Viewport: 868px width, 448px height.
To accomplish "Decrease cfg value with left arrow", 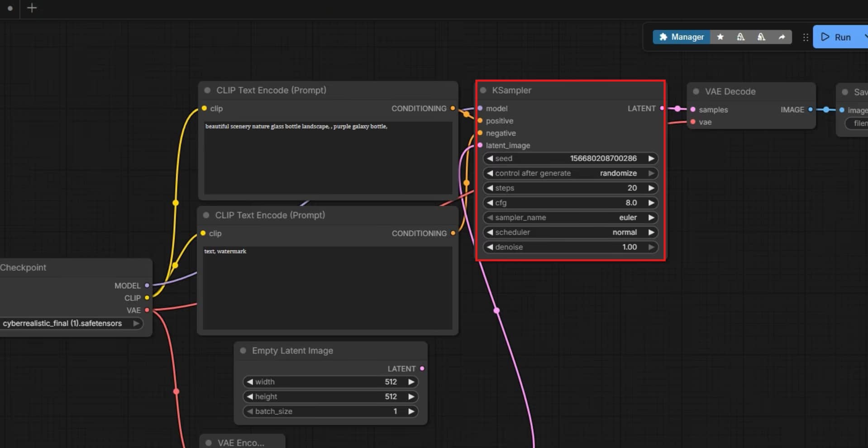I will [490, 203].
